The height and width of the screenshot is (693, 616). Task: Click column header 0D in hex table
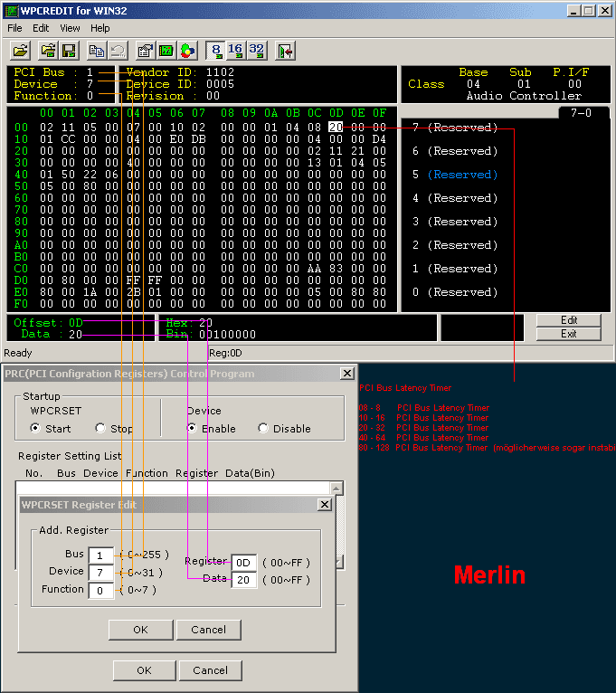click(336, 113)
